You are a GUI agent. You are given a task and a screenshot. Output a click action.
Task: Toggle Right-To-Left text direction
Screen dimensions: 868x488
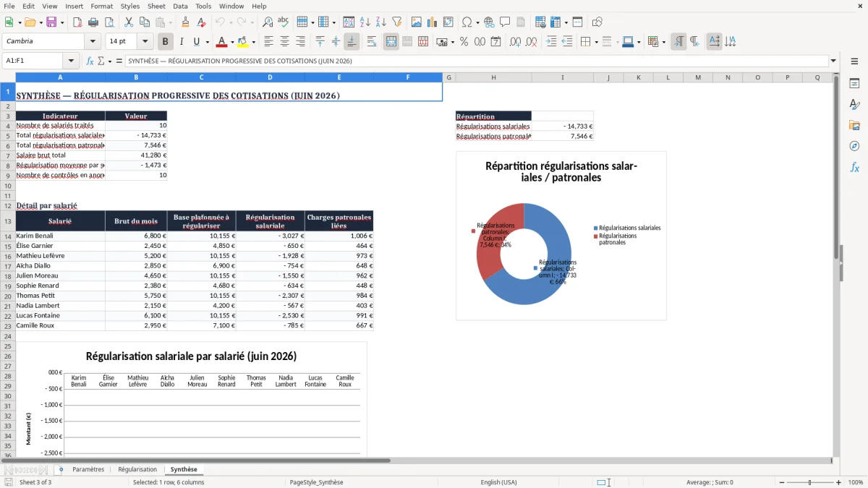click(x=694, y=42)
